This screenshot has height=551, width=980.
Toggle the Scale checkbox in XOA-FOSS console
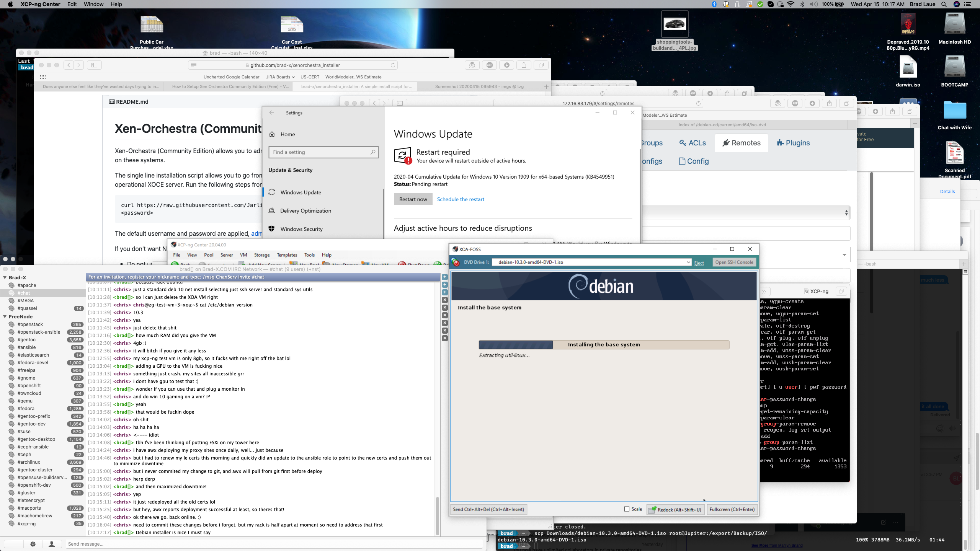[x=627, y=509]
